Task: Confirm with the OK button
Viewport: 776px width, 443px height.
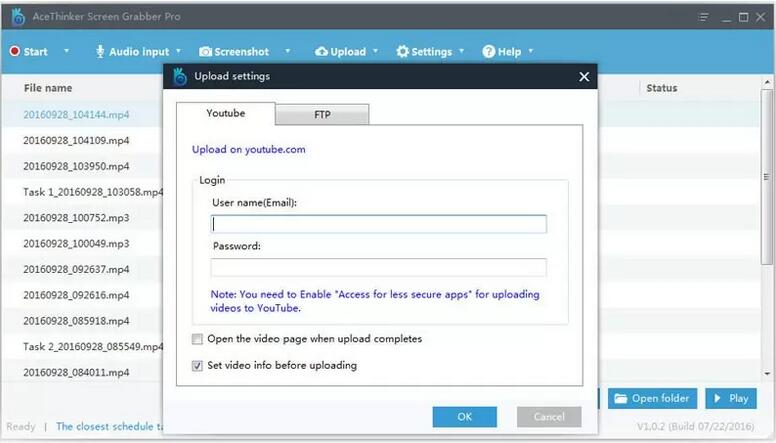Action: click(465, 417)
